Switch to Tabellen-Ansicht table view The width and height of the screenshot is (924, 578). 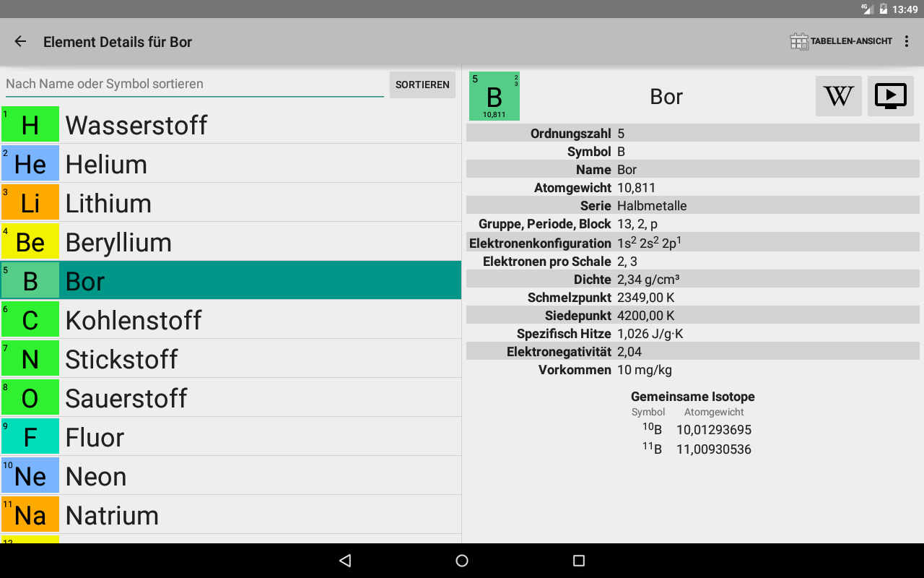(x=841, y=42)
